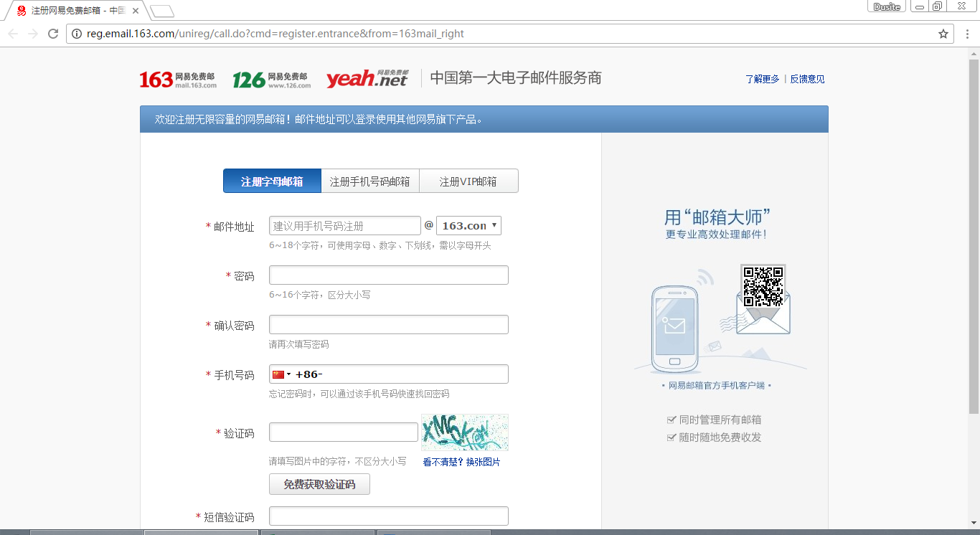
Task: Click 中国第一大电子邮件服务商 slogan text
Action: tap(516, 78)
